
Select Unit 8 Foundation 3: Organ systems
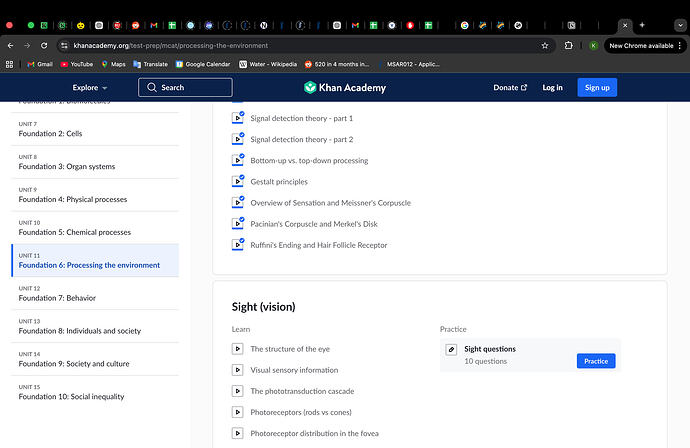95,162
